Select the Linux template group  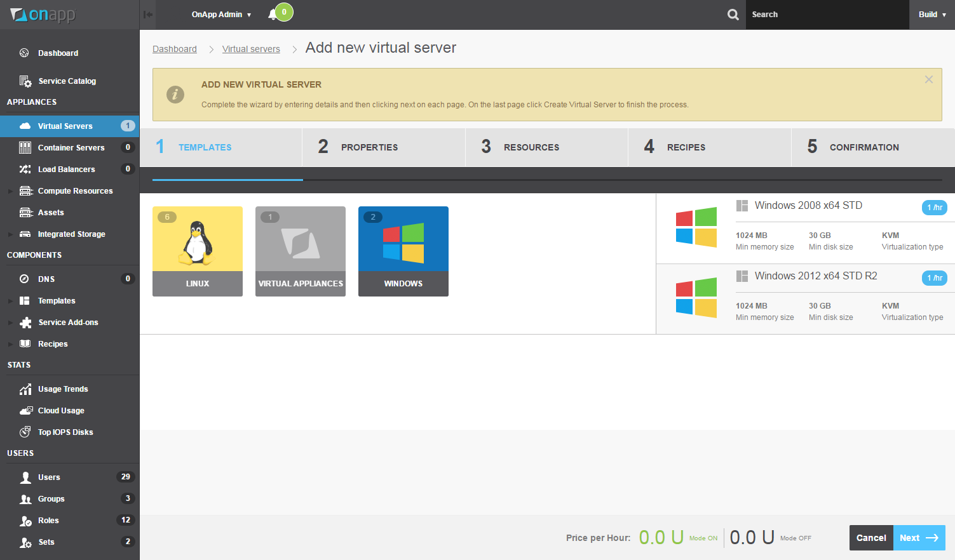[198, 251]
